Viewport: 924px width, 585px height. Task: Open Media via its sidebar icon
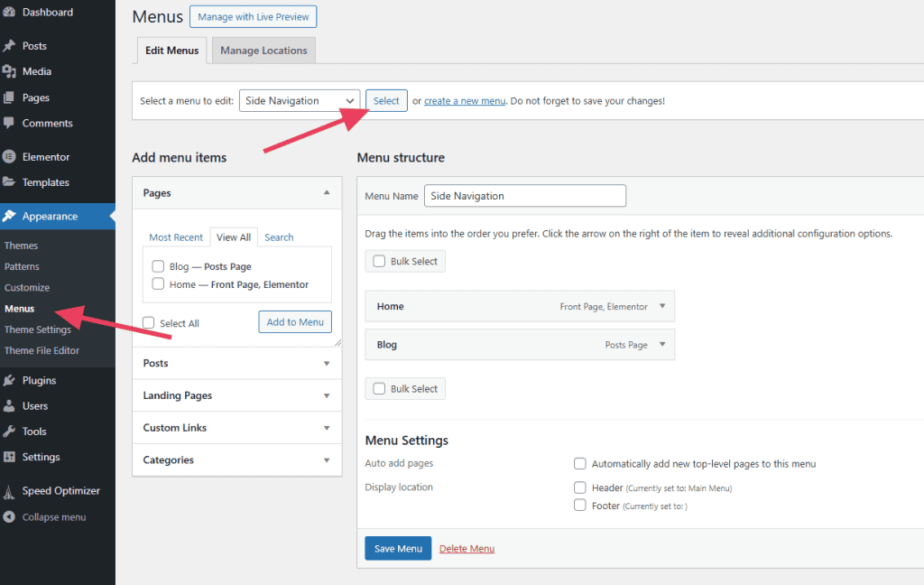(x=9, y=71)
